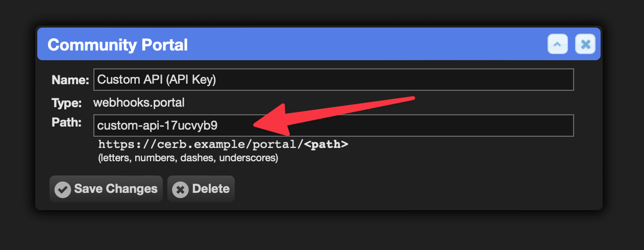Click the "Custom API (API Key)" text
Screen dimensions: 644x250
[x=157, y=80]
